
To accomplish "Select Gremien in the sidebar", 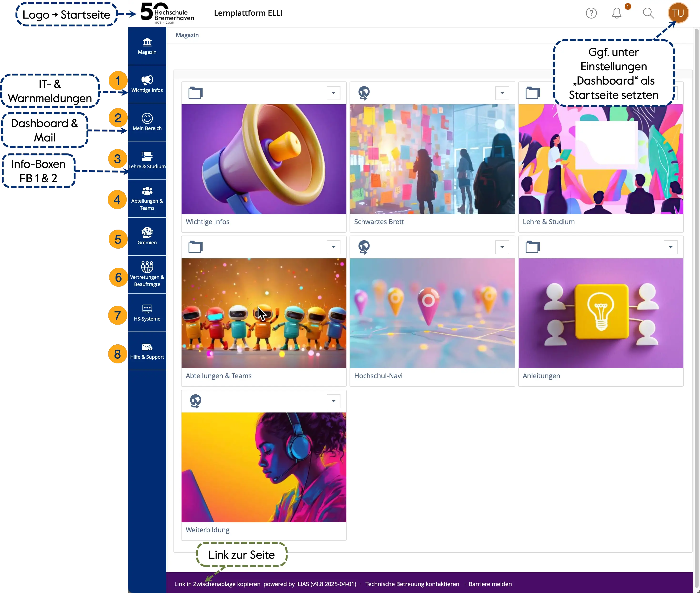I will coord(147,236).
